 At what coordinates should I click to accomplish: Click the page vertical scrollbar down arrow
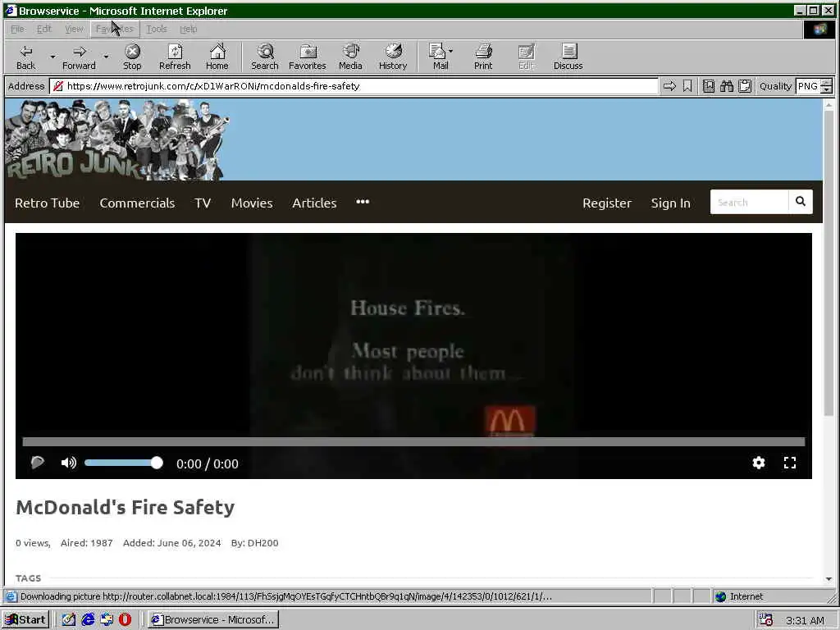[829, 578]
